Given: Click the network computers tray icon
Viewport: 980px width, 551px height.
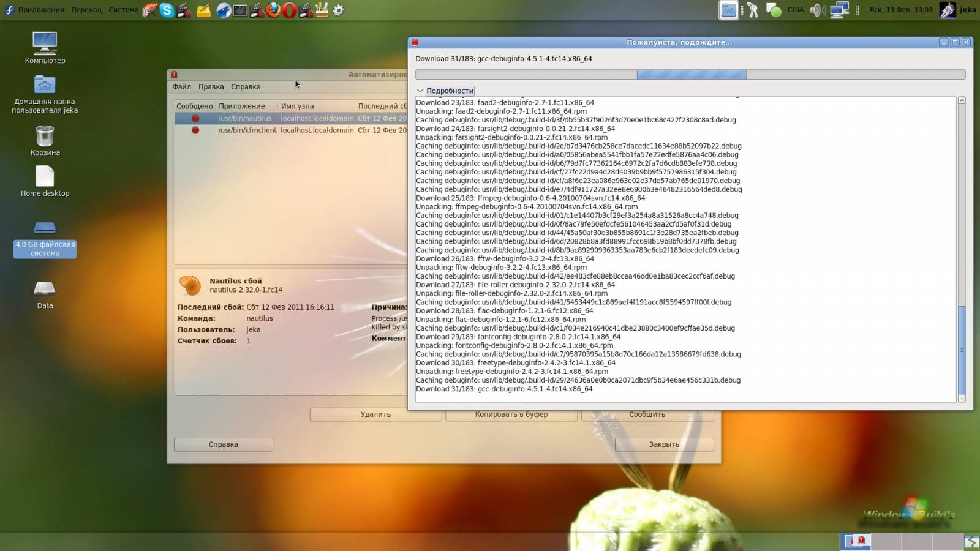Looking at the screenshot, I should [x=839, y=10].
